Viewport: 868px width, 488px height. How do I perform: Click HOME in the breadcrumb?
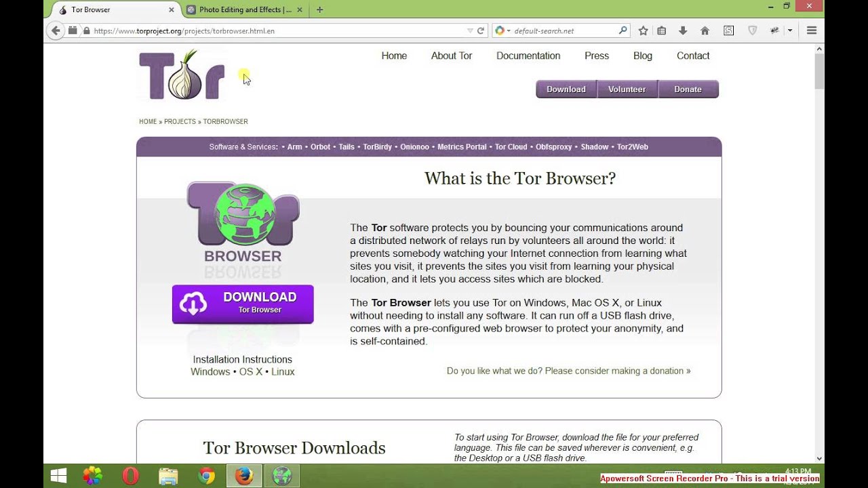(148, 121)
